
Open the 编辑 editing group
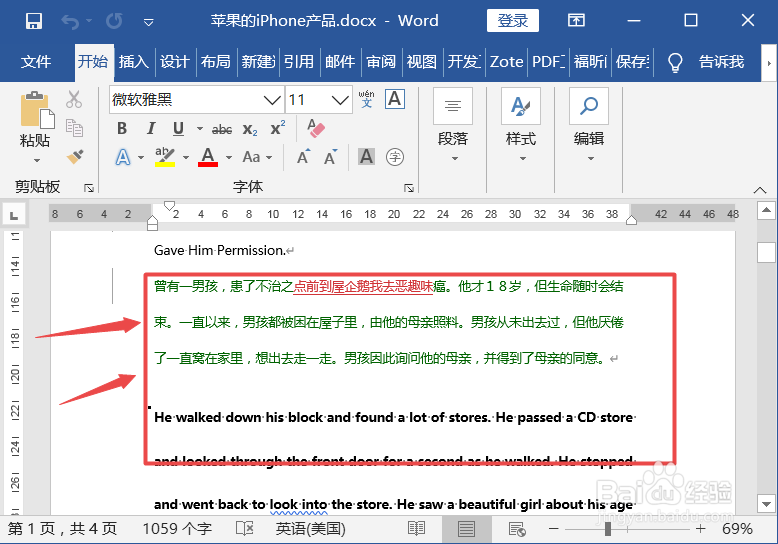[589, 125]
